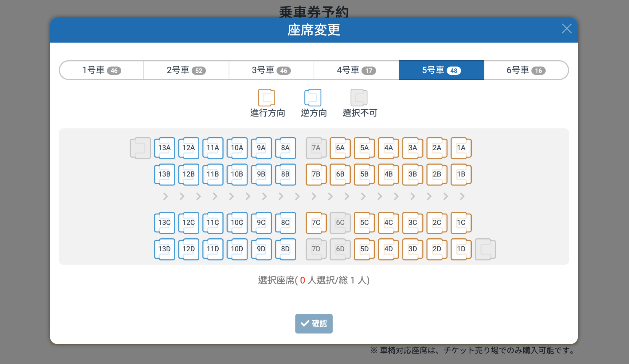
Task: Select seat 13C
Action: pos(164,222)
